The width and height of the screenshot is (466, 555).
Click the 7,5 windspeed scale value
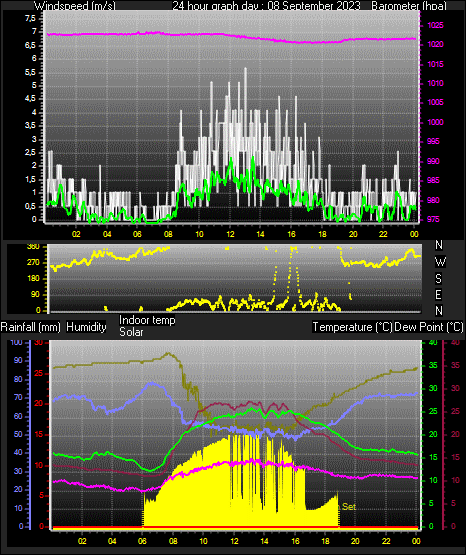tap(30, 18)
